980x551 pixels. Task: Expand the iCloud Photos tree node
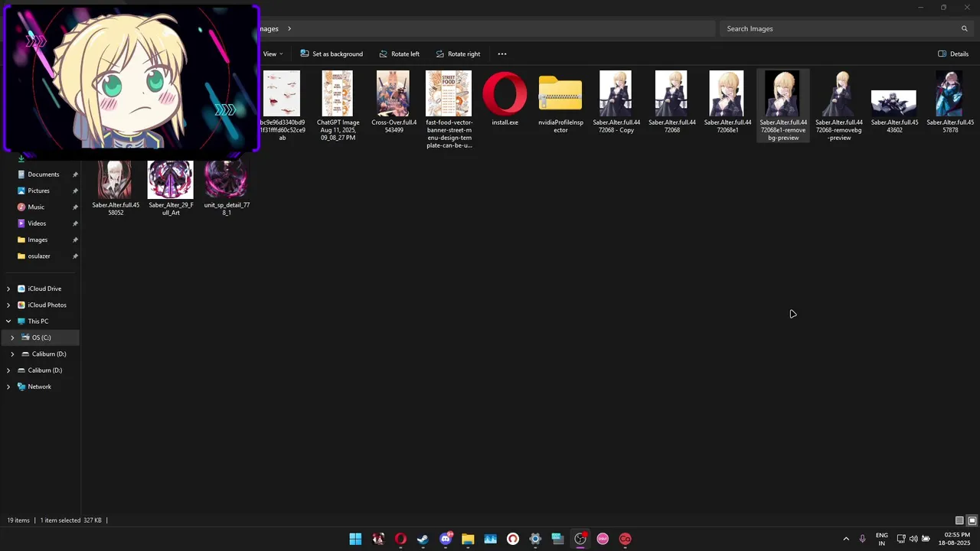[8, 305]
